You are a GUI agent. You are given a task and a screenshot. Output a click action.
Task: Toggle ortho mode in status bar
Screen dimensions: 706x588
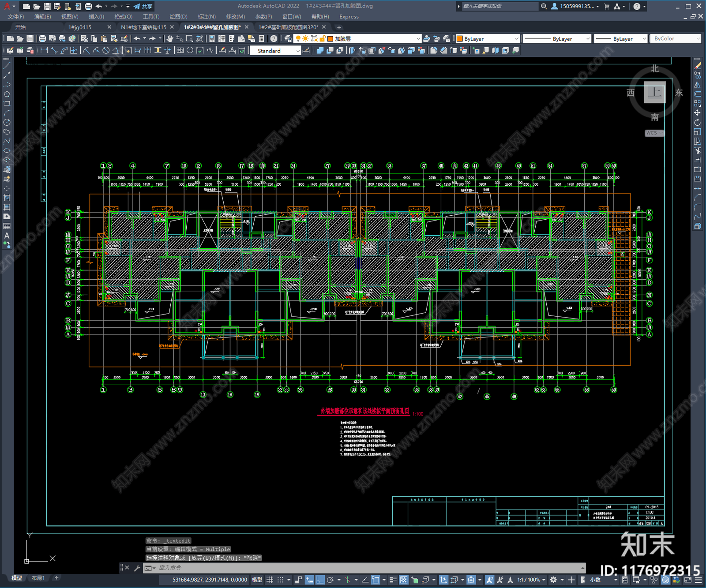point(320,580)
